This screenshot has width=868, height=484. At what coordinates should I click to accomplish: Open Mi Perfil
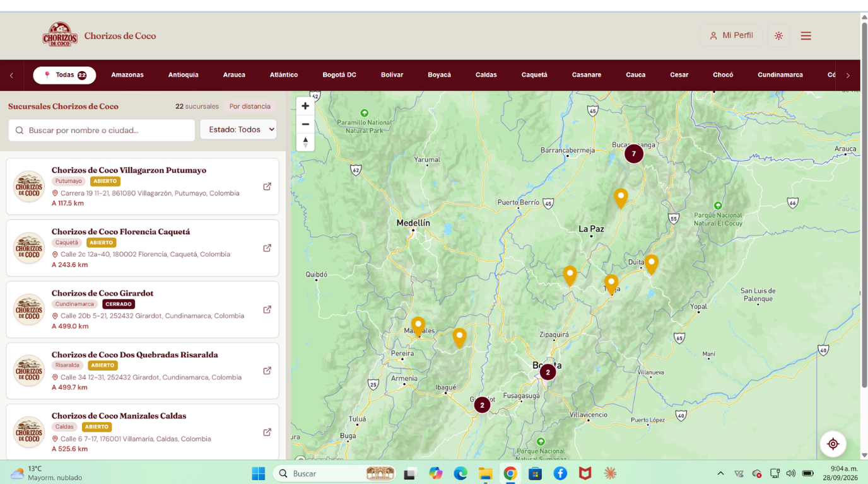(x=730, y=35)
